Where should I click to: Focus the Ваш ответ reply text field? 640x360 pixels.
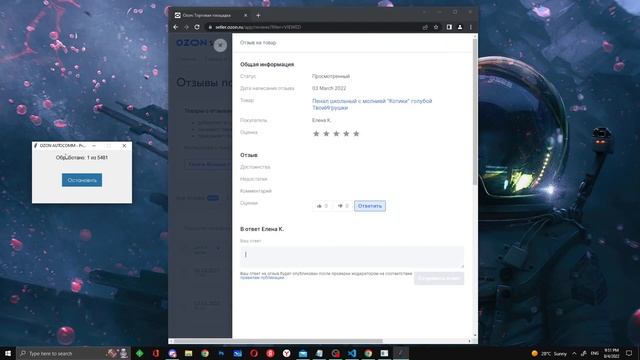[352, 257]
